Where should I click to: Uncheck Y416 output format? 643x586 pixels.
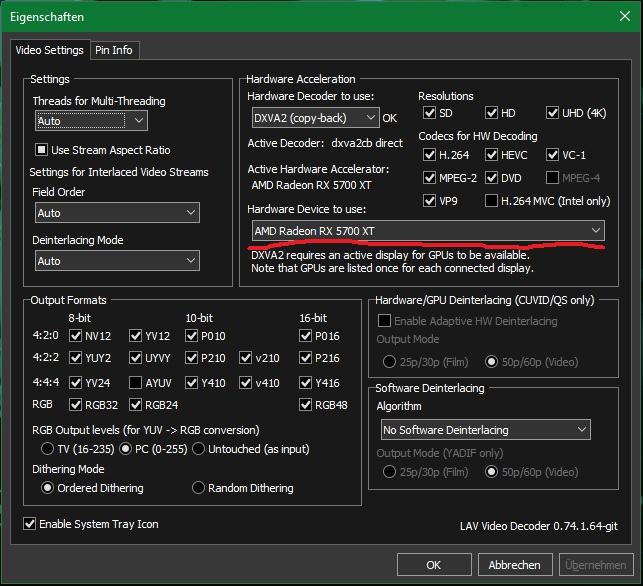coord(306,383)
